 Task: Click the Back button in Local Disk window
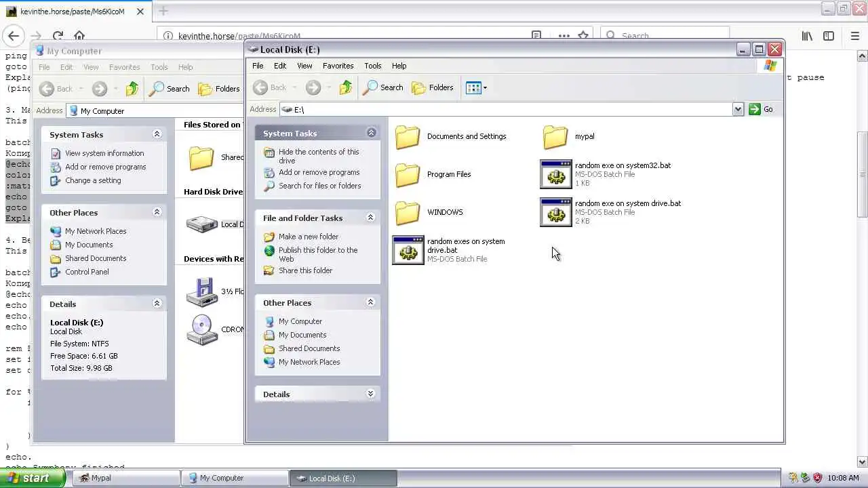click(270, 87)
